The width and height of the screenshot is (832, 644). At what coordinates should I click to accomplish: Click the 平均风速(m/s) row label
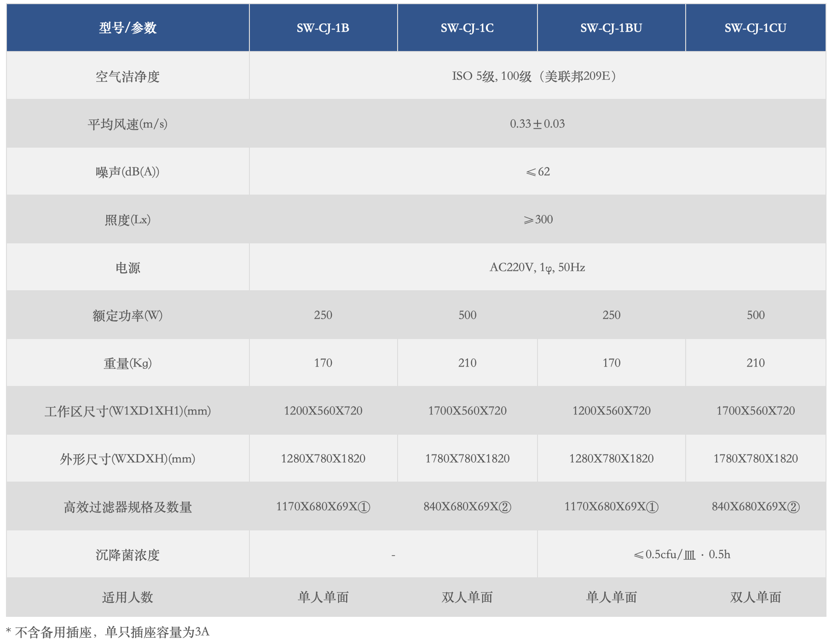(126, 123)
